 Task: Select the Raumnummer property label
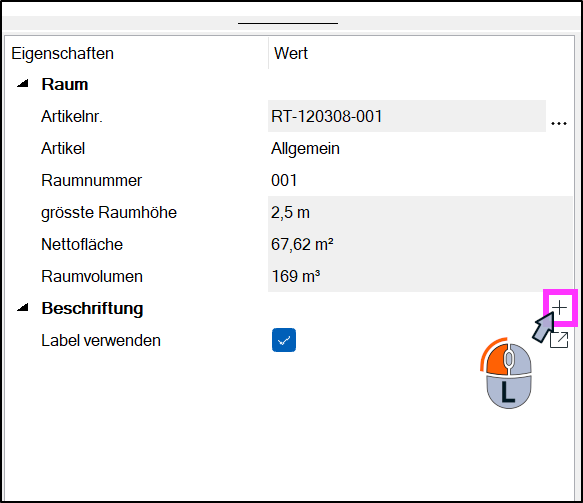pyautogui.click(x=91, y=180)
